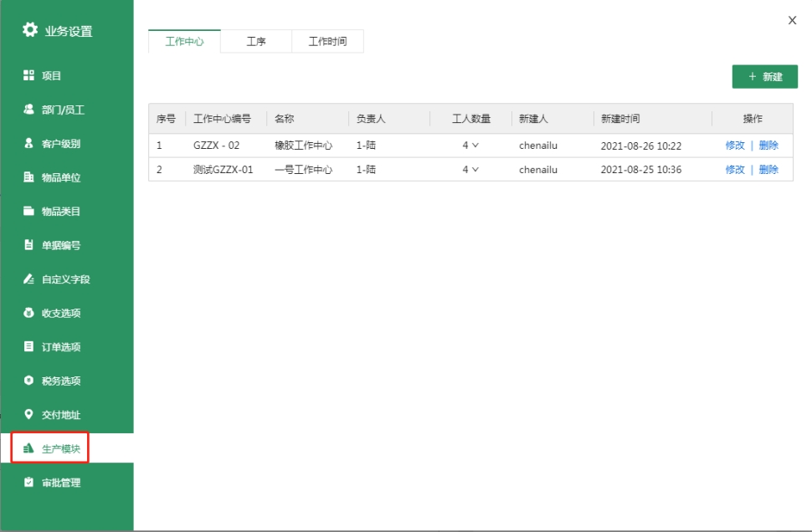The width and height of the screenshot is (812, 532).
Task: Switch to the 工序 tab
Action: [x=256, y=42]
